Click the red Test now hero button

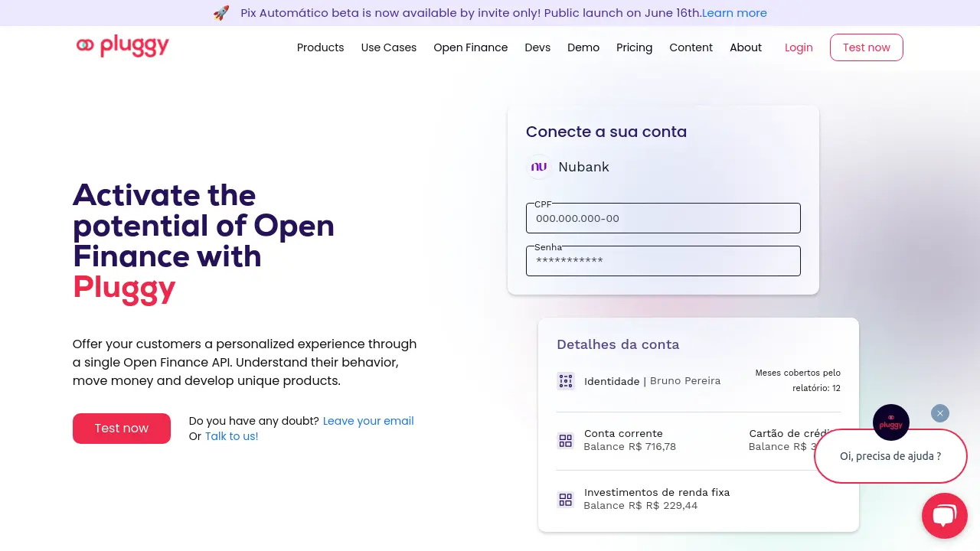point(122,429)
